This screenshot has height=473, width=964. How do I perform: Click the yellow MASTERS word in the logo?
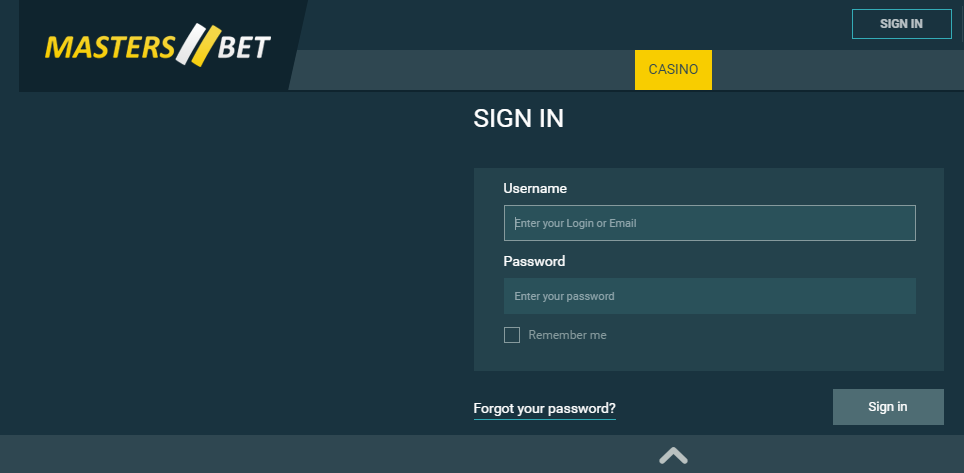pos(109,47)
